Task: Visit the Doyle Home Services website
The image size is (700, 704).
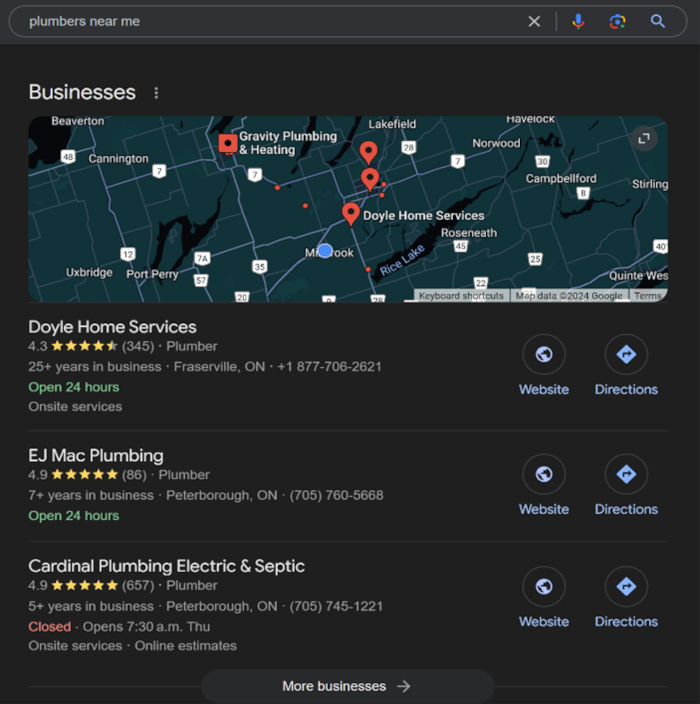Action: [x=544, y=365]
